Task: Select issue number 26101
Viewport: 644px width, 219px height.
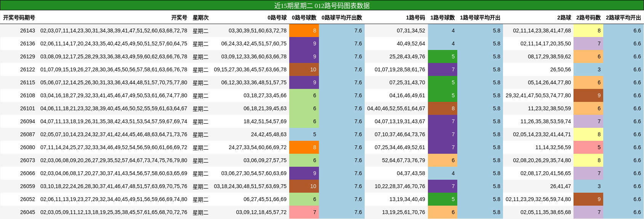Action: pos(27,108)
